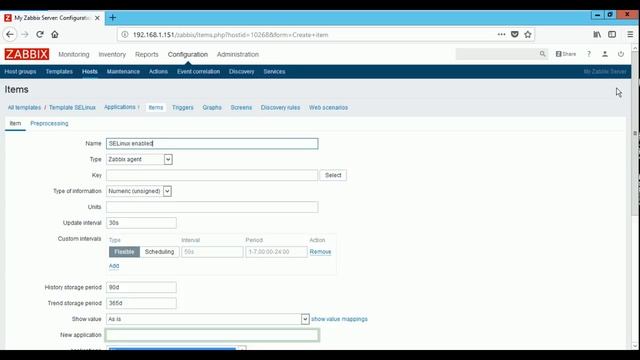Click the item Name field
The height and width of the screenshot is (360, 640).
pos(212,144)
